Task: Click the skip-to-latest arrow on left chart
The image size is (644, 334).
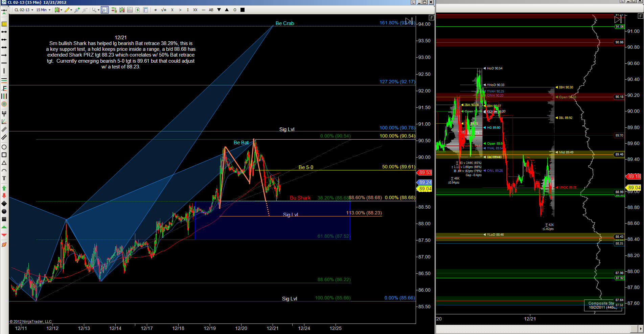Action: point(409,21)
